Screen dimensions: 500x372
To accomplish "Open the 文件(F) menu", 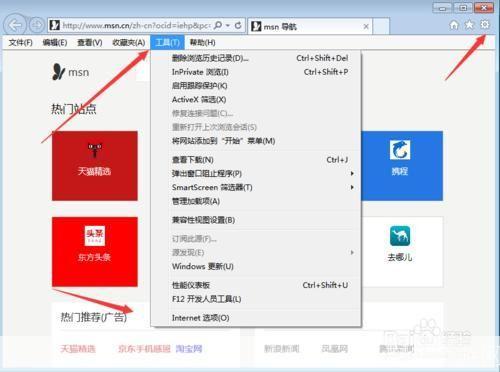I will (x=20, y=43).
